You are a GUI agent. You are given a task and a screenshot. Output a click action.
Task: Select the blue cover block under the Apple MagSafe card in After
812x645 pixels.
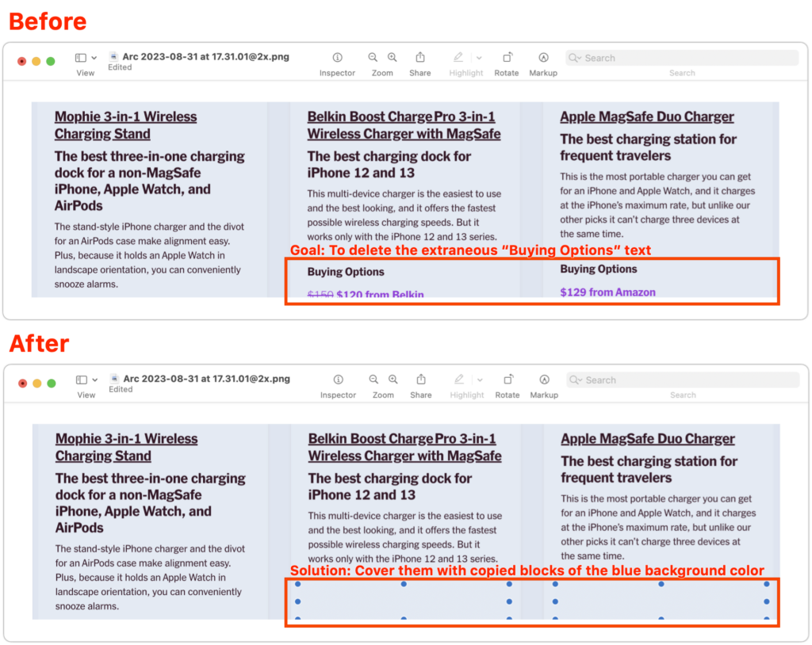click(x=661, y=601)
